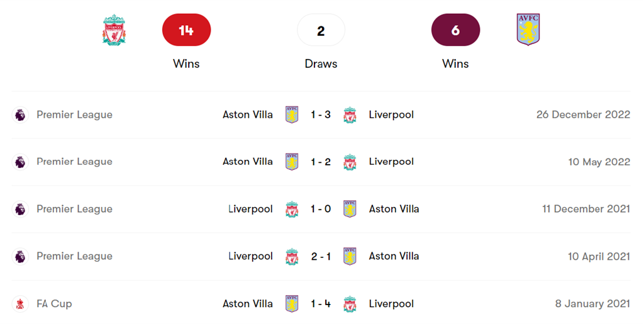Click Premier League logo on 26 December 2022 row
The image size is (644, 324).
click(x=20, y=115)
